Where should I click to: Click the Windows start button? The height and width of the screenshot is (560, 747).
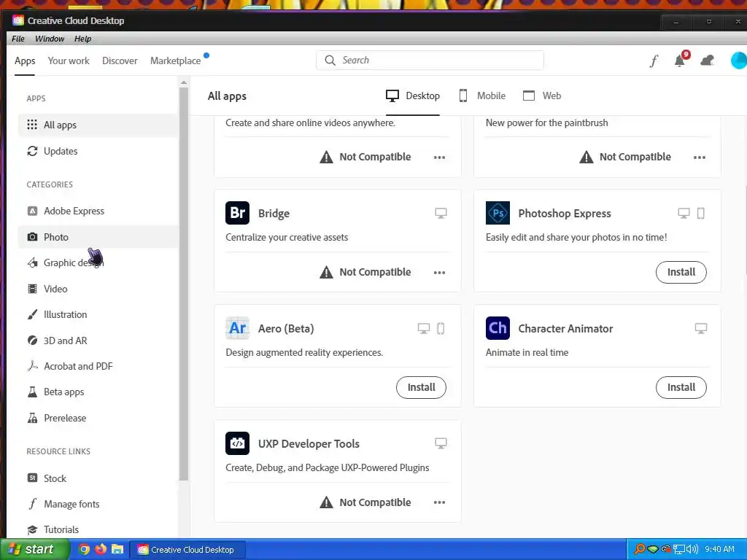[x=35, y=549]
